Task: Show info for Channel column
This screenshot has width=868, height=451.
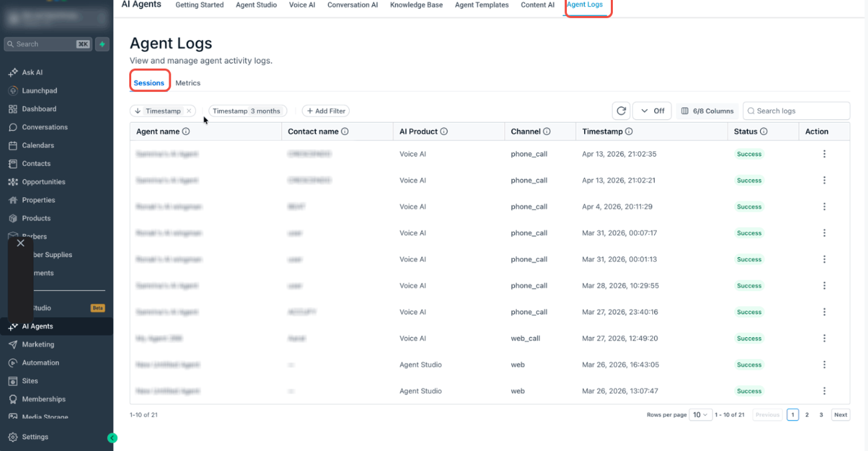Action: point(547,132)
